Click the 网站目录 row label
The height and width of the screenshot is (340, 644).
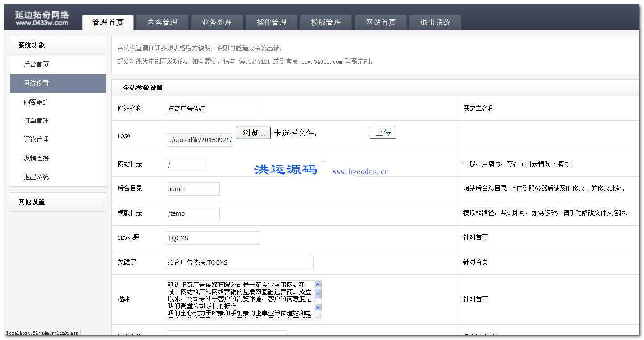[x=130, y=164]
